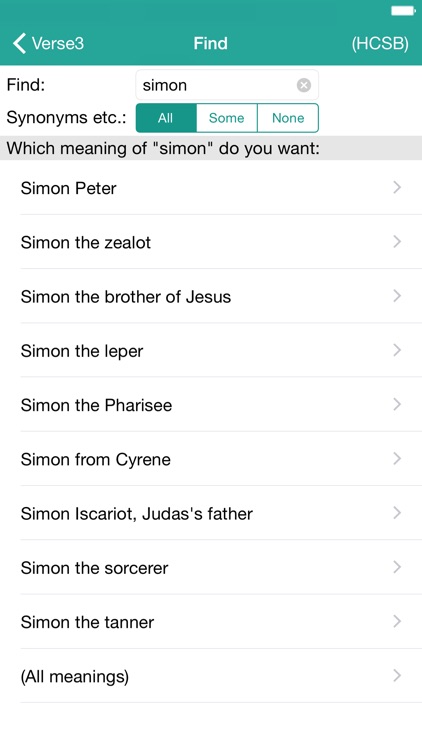The image size is (422, 750).
Task: Set synonyms option to All
Action: pyautogui.click(x=166, y=118)
